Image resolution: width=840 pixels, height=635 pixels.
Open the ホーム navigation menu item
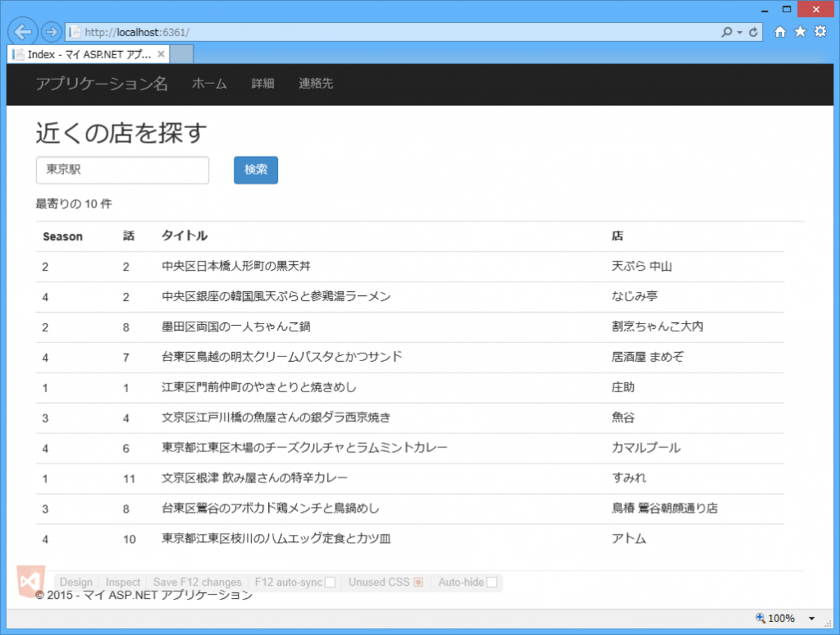point(209,83)
